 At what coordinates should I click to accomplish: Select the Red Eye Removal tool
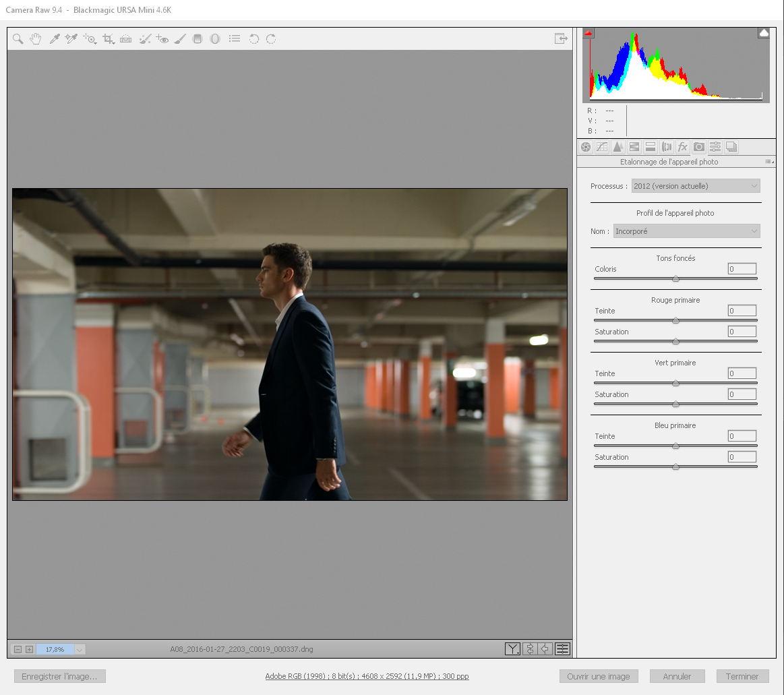click(x=162, y=39)
